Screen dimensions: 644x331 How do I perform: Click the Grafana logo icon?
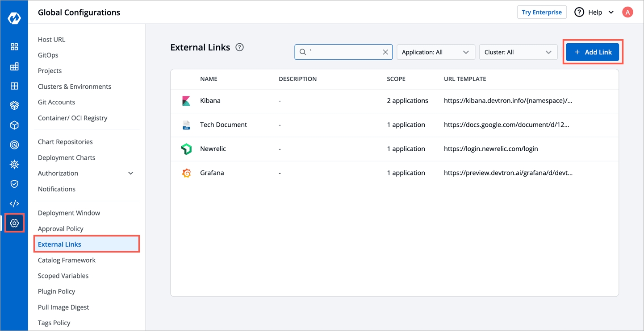[186, 173]
